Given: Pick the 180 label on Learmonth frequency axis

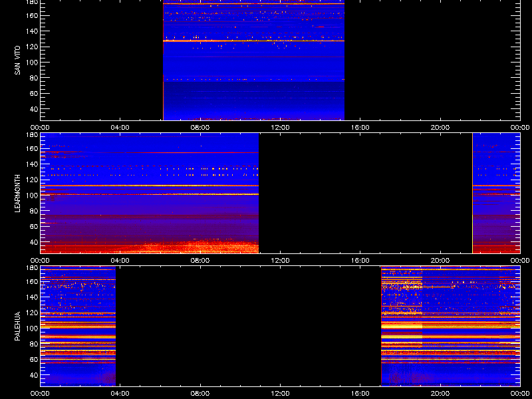Looking at the screenshot, I should point(32,134).
